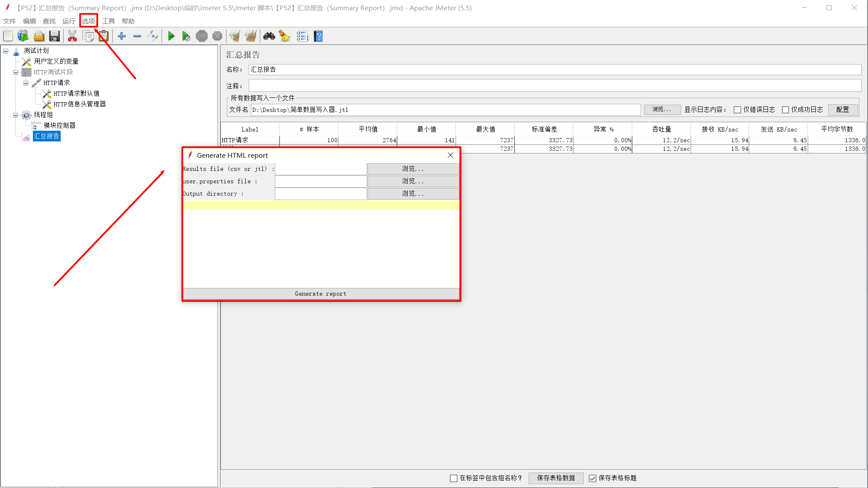The width and height of the screenshot is (868, 488).
Task: Start the test with green play icon
Action: coord(171,36)
